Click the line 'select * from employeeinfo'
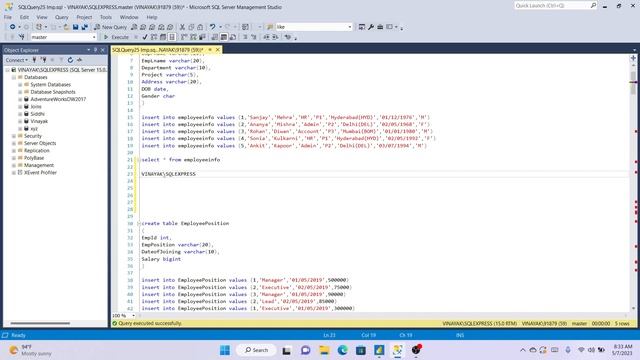640x360 pixels. (x=181, y=160)
